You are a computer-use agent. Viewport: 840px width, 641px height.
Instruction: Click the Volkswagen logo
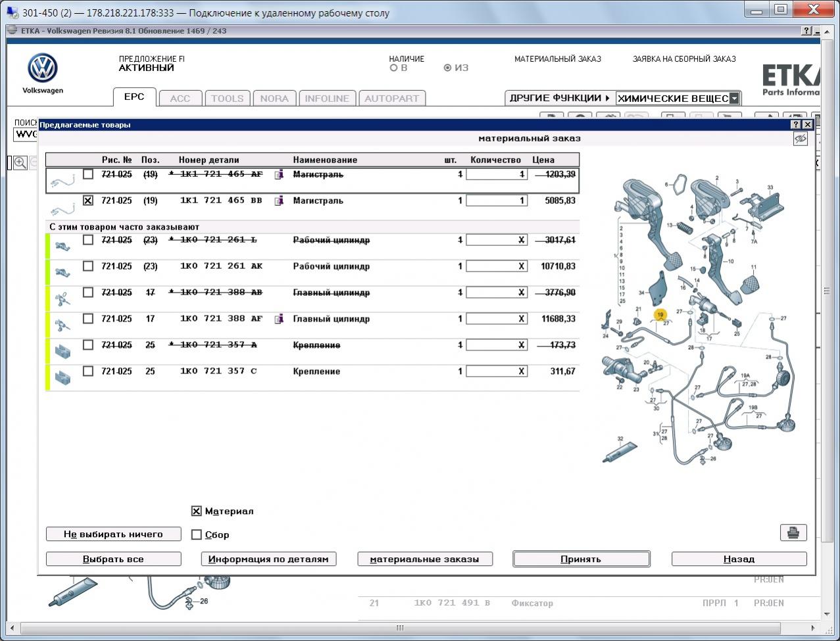43,68
